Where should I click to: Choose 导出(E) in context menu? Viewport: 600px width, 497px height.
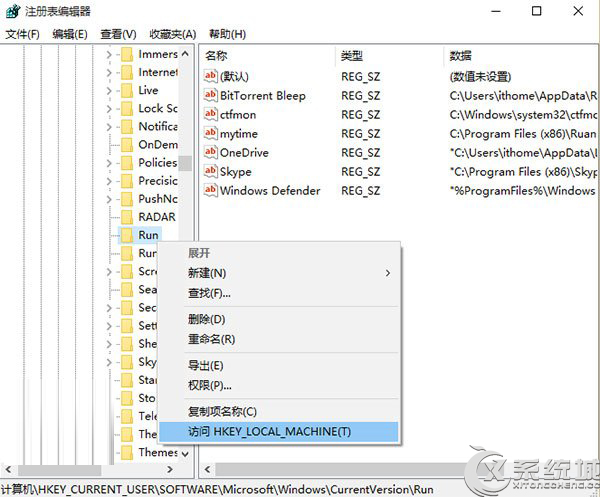coord(279,365)
